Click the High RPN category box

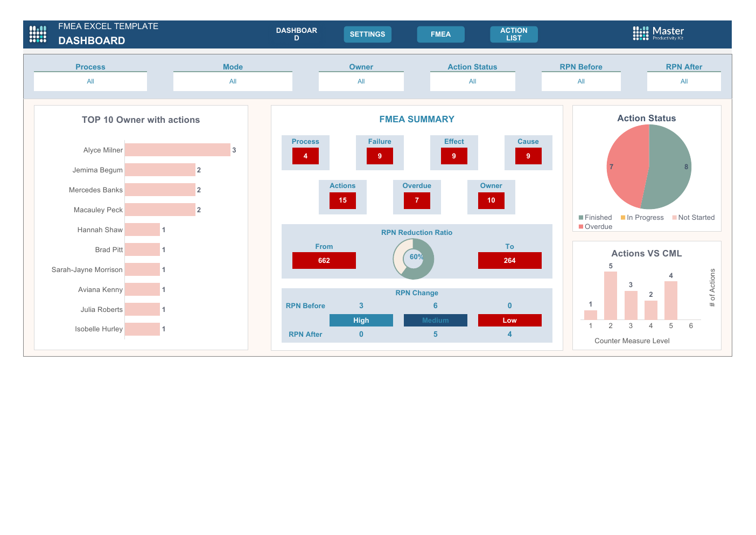(361, 320)
